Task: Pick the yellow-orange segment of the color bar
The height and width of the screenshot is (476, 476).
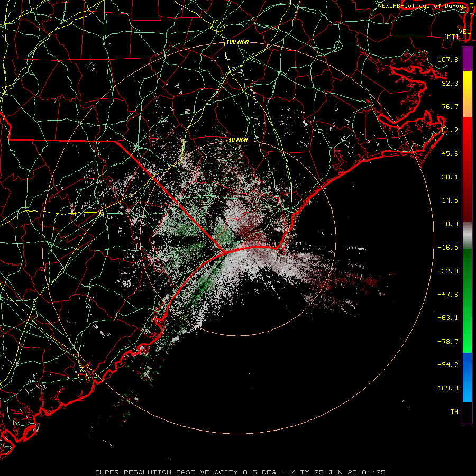Action: tap(467, 94)
